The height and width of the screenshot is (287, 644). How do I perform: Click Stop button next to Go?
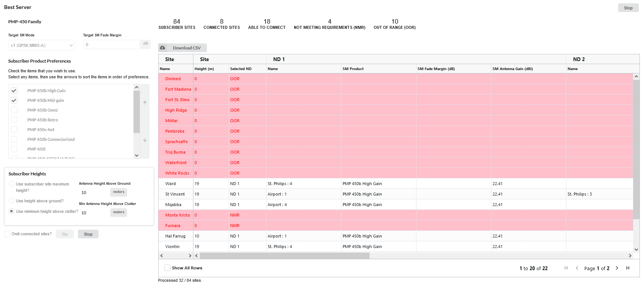pyautogui.click(x=88, y=234)
